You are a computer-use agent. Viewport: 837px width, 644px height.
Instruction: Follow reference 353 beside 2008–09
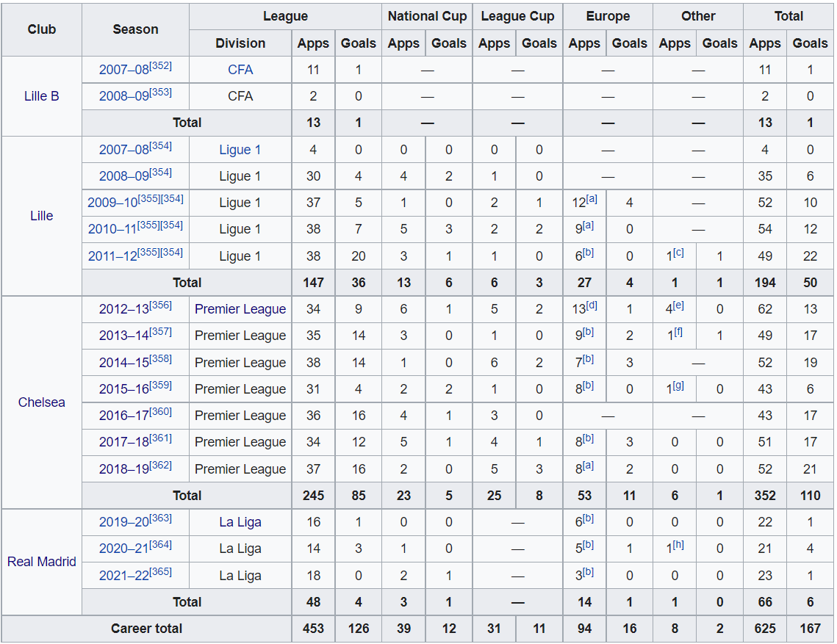(x=161, y=93)
